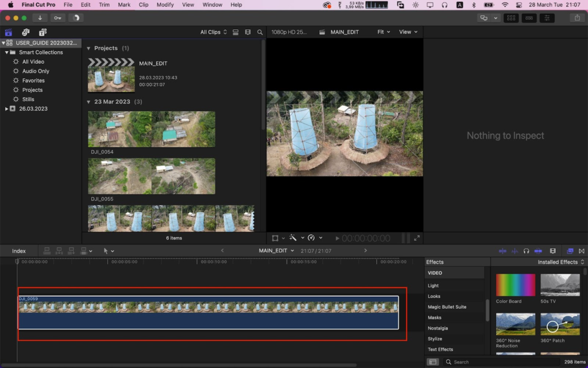588x368 pixels.
Task: Show or hide the Timeline panel
Action: [529, 18]
